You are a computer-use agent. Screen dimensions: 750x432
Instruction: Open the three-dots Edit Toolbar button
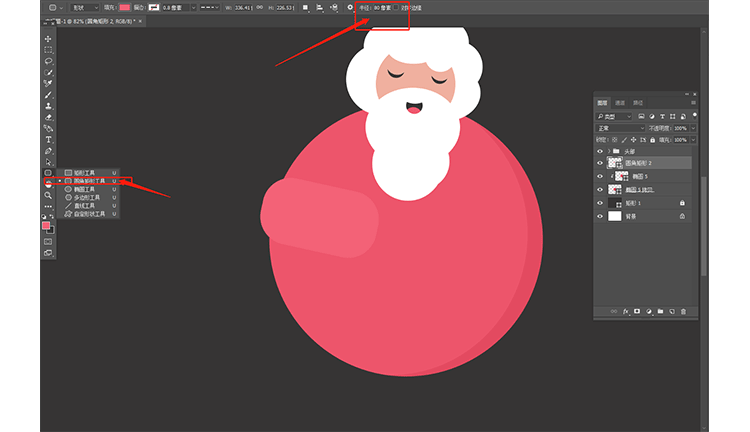pos(48,207)
